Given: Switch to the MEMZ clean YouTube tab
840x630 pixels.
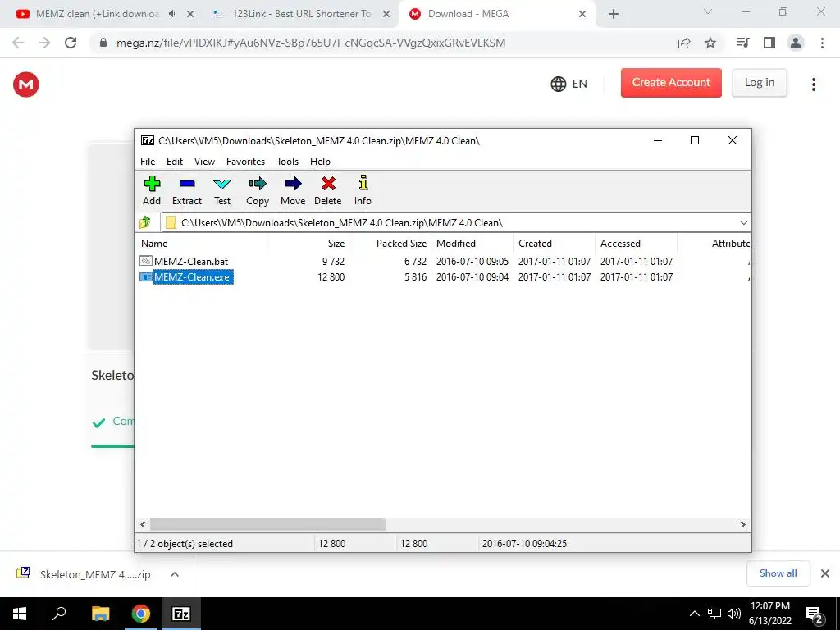Looking at the screenshot, I should click(97, 14).
